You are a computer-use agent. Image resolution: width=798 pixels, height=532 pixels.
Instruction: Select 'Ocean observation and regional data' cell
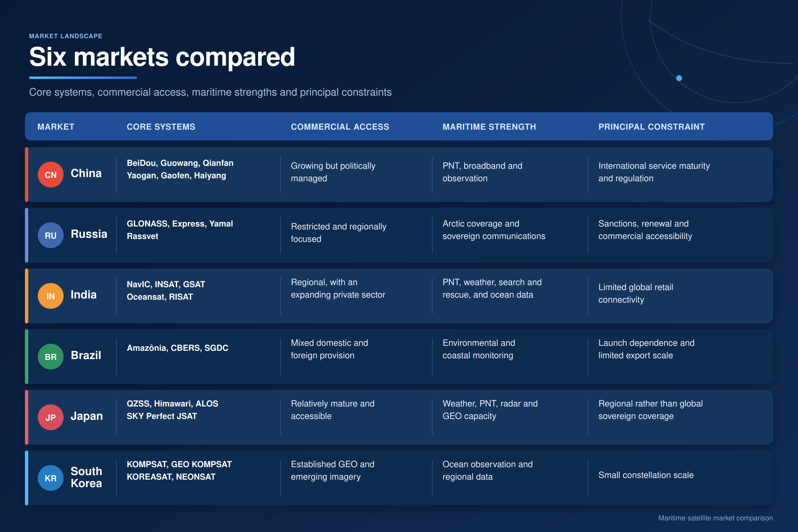tap(488, 470)
